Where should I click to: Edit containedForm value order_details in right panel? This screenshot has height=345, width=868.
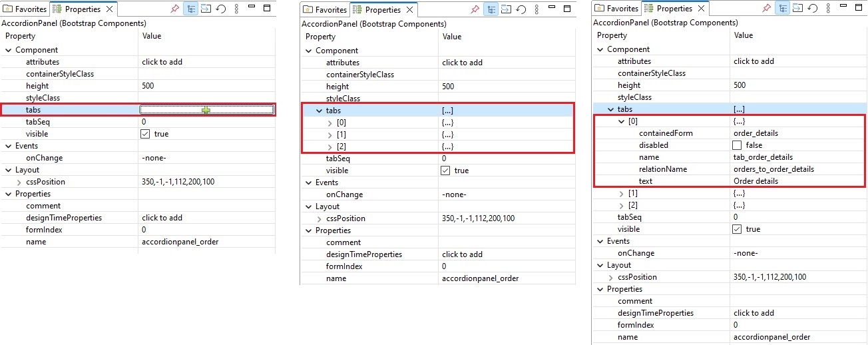[x=756, y=133]
